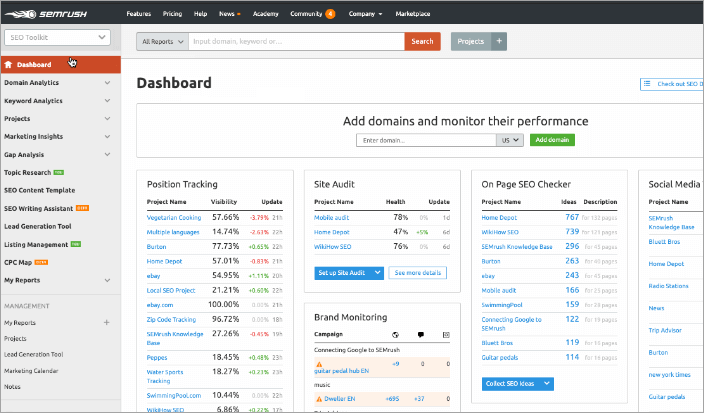Click the plus icon next to My Reports
Viewport: 704px width, 413px height.
[106, 322]
